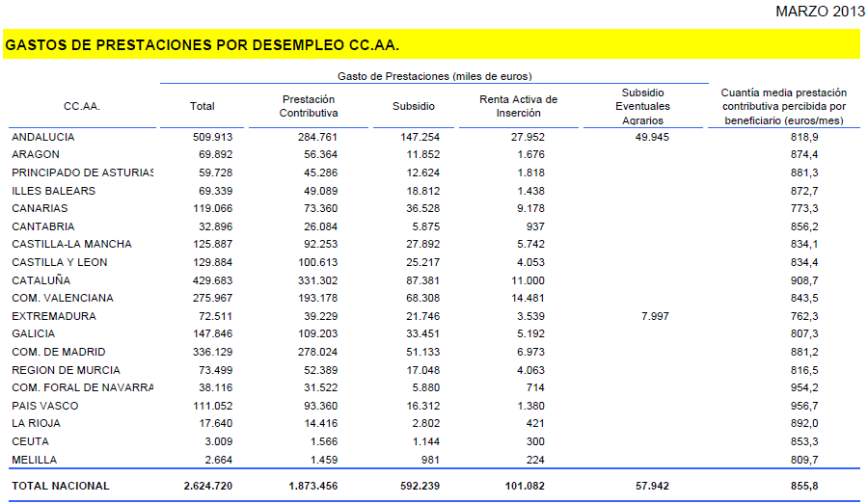The width and height of the screenshot is (868, 504).
Task: Click the 'COM. VALENCIANA' row label
Action: (x=63, y=298)
